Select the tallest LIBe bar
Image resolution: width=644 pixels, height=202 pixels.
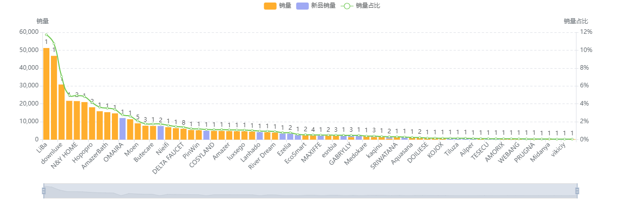point(46,94)
